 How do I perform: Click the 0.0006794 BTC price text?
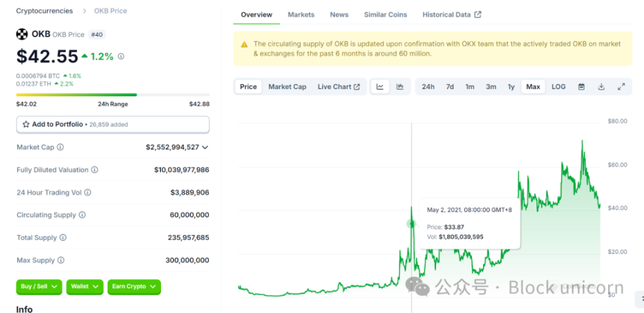pos(38,76)
